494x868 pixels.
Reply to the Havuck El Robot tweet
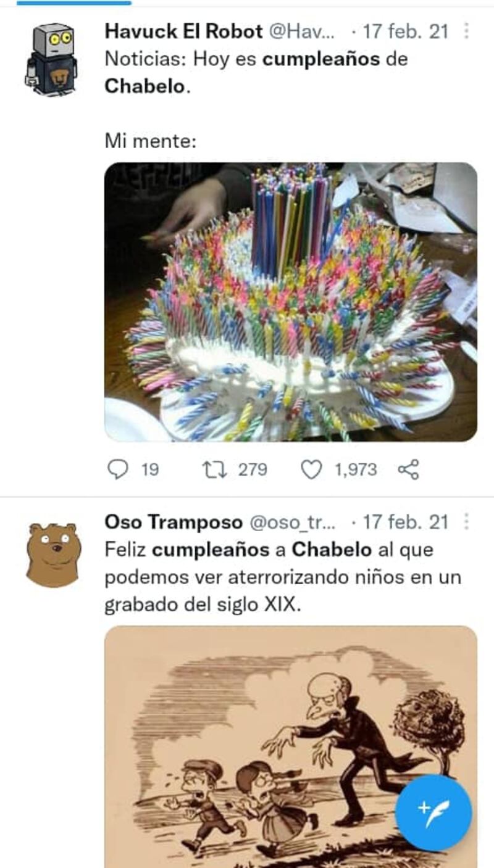tap(117, 470)
